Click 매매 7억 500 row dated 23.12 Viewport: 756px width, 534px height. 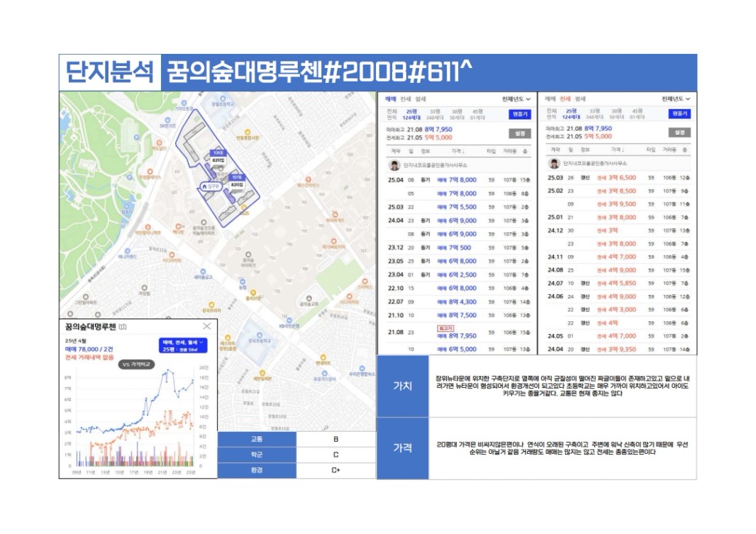[459, 247]
